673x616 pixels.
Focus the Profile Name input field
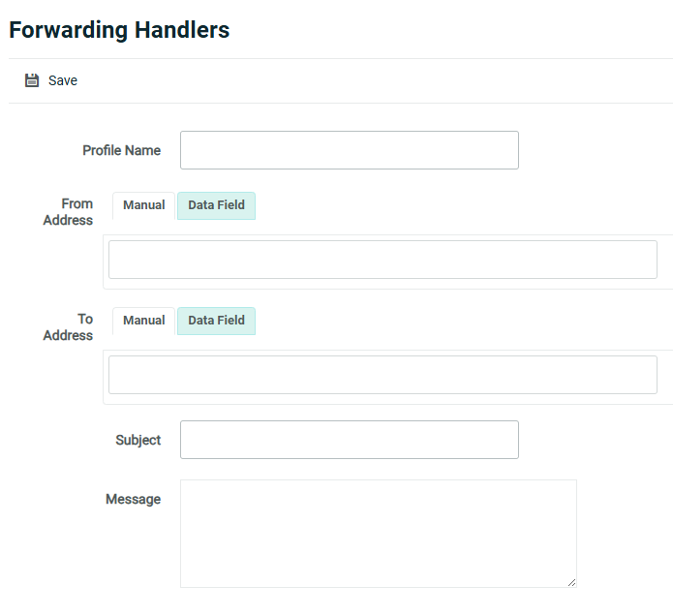pyautogui.click(x=349, y=150)
